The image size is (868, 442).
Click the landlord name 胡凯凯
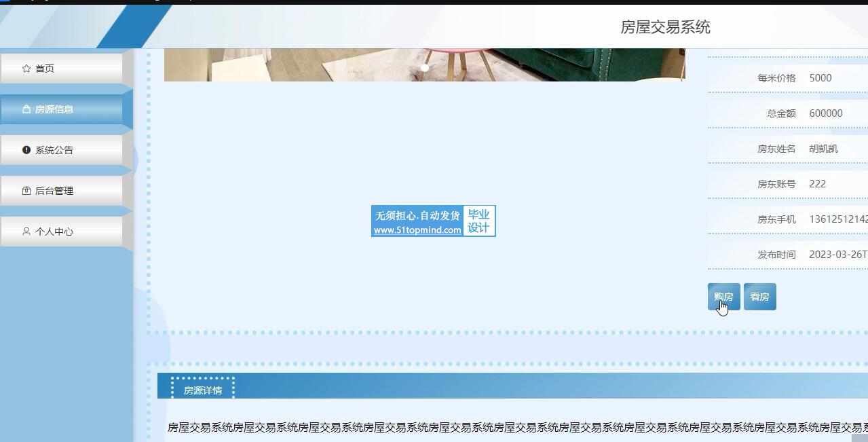point(824,149)
